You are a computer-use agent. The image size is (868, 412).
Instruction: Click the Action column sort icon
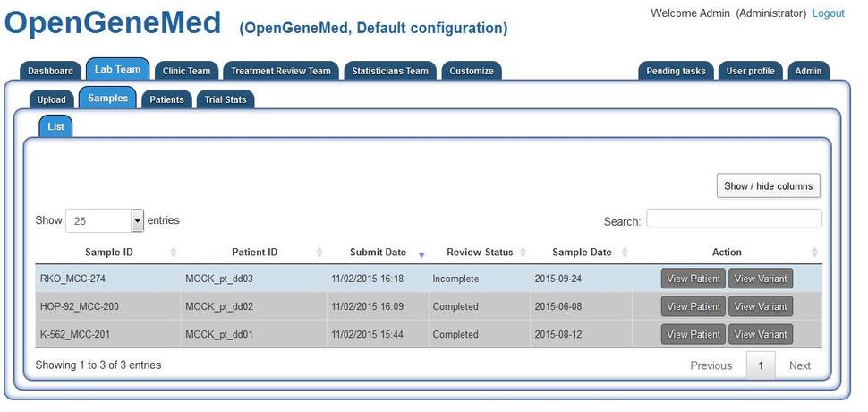pos(814,253)
